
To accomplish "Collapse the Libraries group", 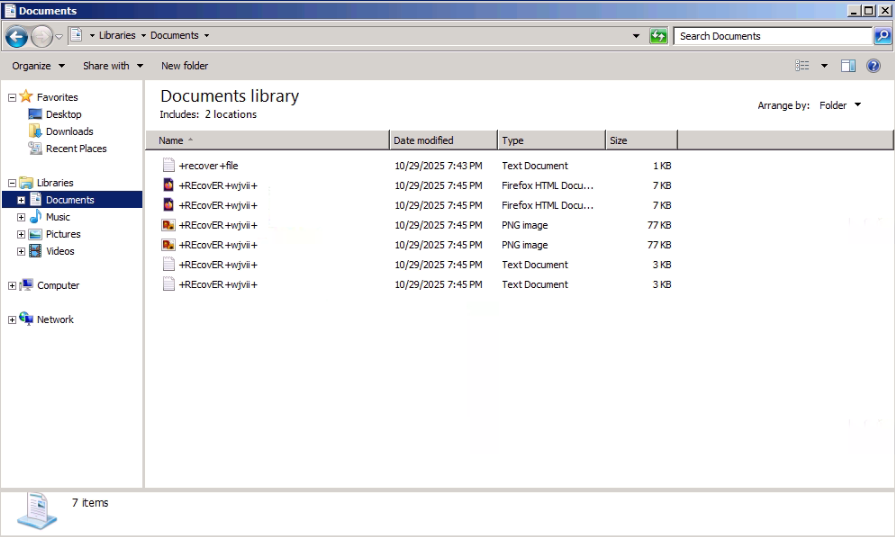I will click(x=12, y=183).
